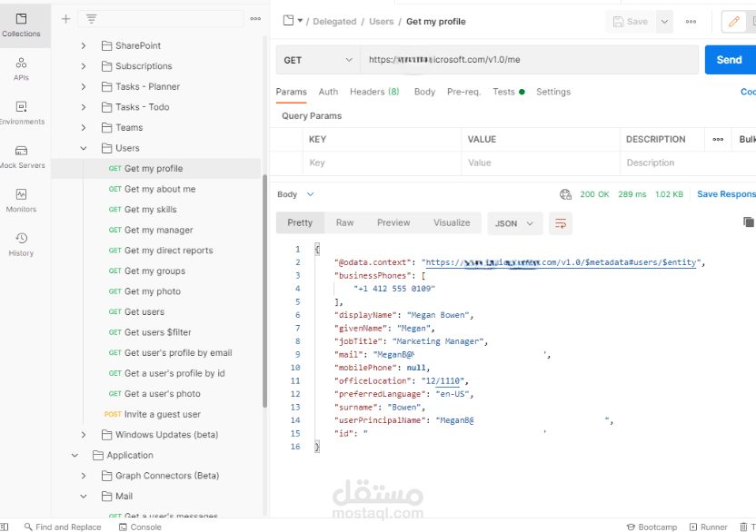The image size is (756, 532).
Task: Open the History sidebar section
Action: point(21,244)
